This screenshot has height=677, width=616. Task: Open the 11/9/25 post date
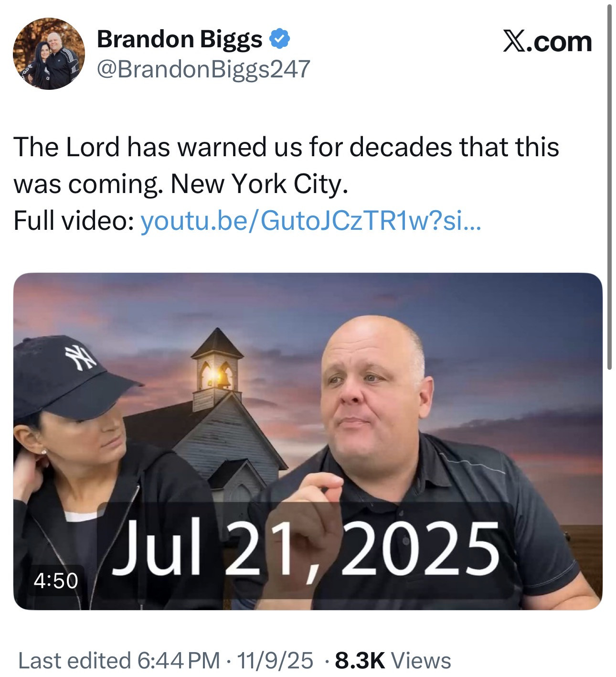coord(275,661)
